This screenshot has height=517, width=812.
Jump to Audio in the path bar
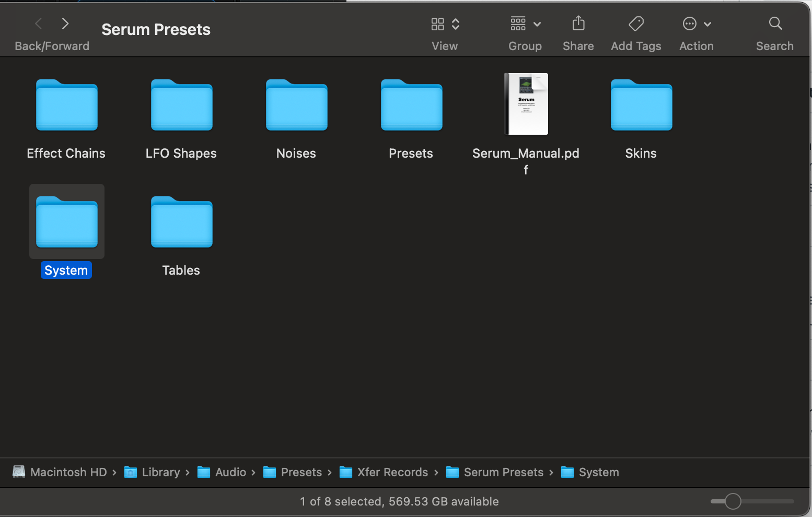click(x=222, y=472)
